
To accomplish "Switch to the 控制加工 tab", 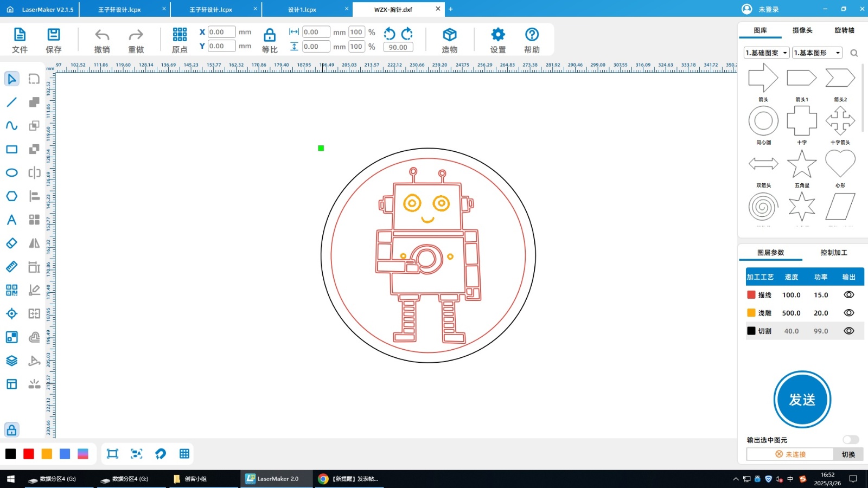I will (833, 253).
